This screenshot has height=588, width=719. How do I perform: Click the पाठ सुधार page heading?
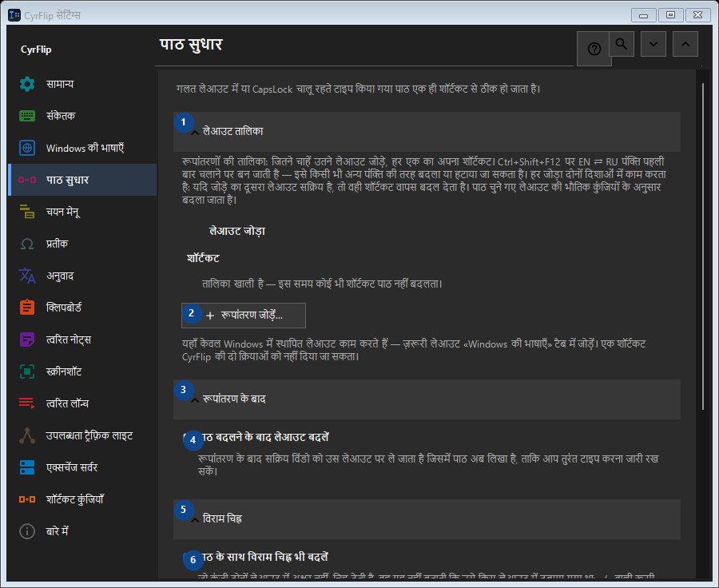pyautogui.click(x=191, y=45)
